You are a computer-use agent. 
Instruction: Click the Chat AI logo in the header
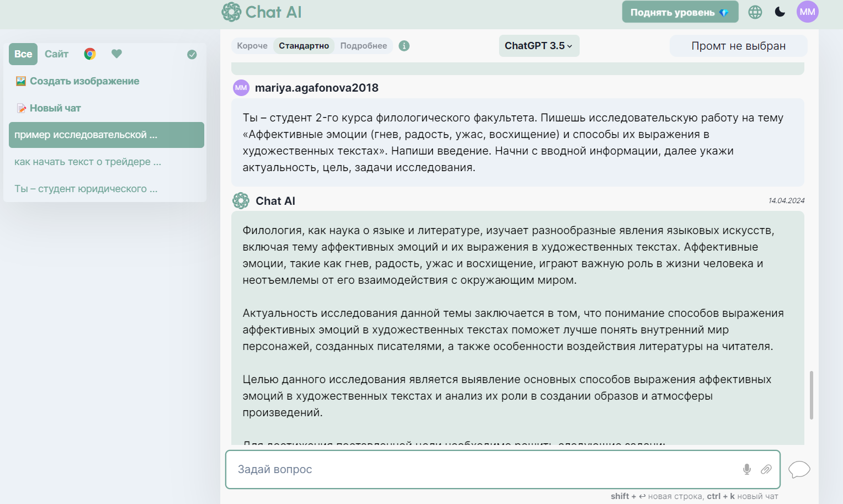pos(262,12)
